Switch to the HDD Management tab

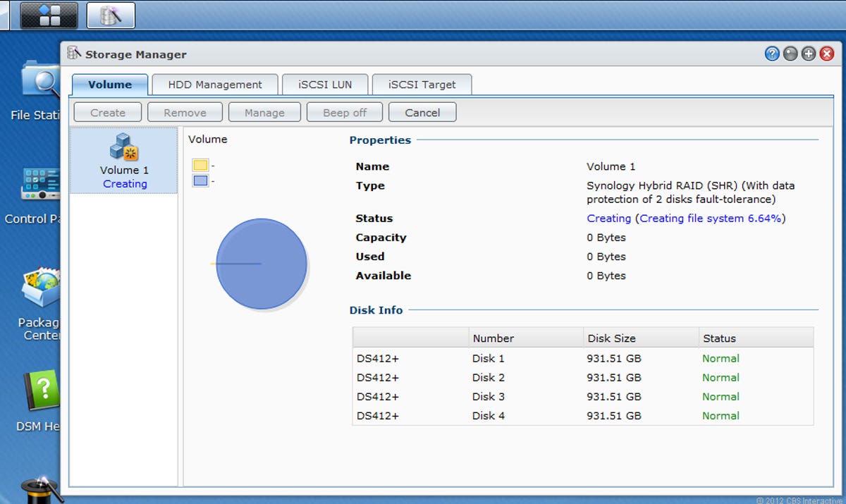215,85
